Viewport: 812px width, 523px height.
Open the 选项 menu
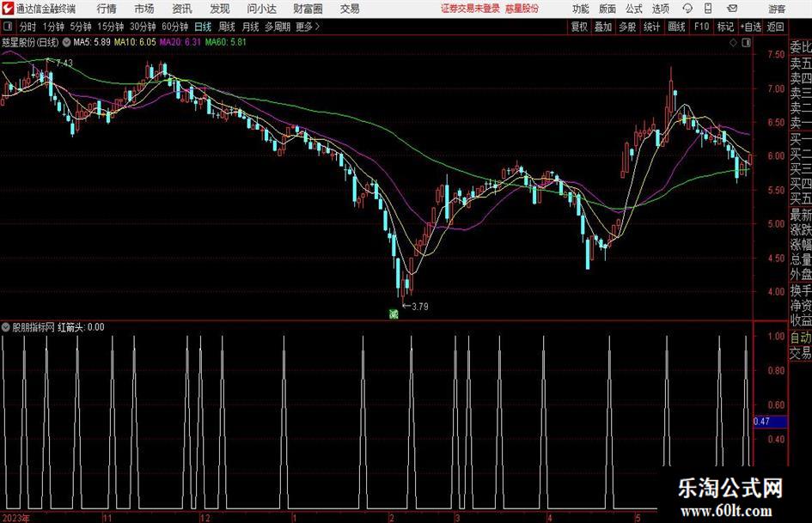coord(660,9)
